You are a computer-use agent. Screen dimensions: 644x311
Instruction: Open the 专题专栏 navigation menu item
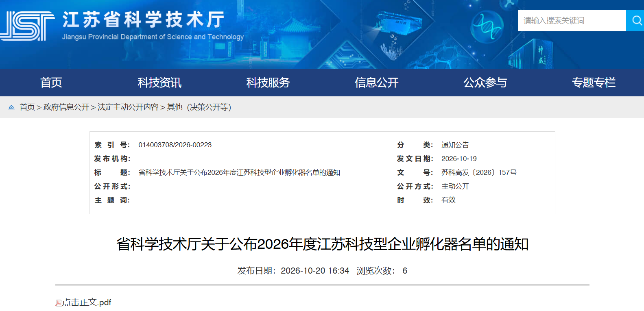coord(594,83)
